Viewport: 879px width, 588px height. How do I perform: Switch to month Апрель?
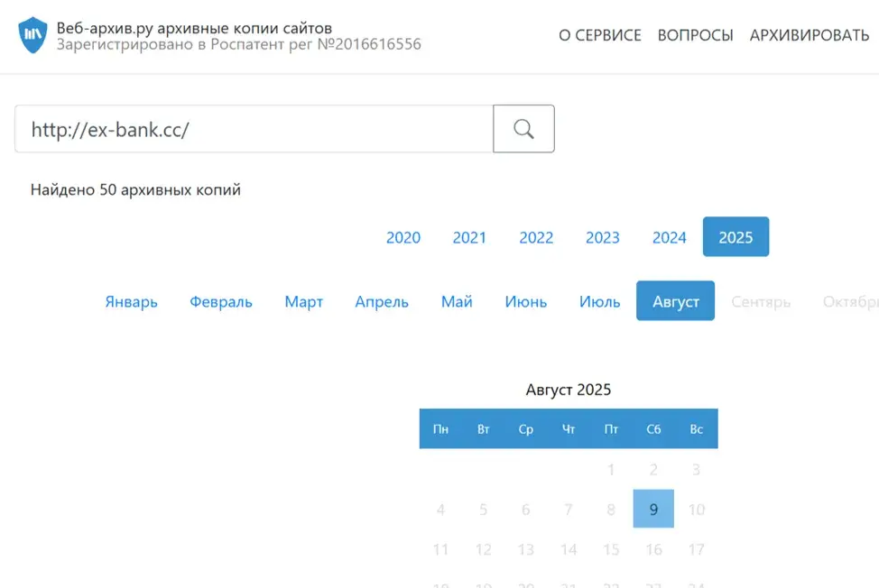[x=382, y=301]
